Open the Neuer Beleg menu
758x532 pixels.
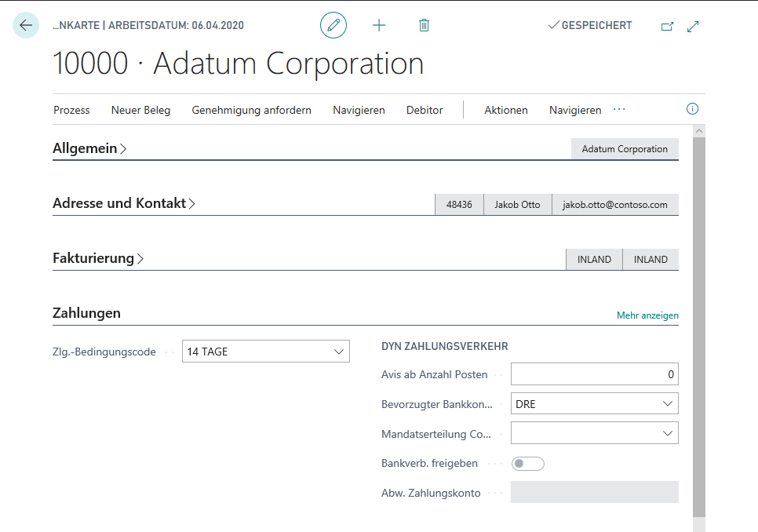click(x=140, y=110)
